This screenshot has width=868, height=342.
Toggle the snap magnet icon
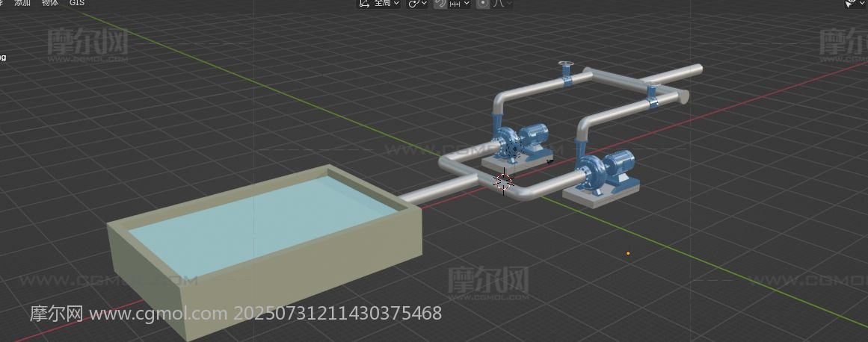pyautogui.click(x=440, y=3)
